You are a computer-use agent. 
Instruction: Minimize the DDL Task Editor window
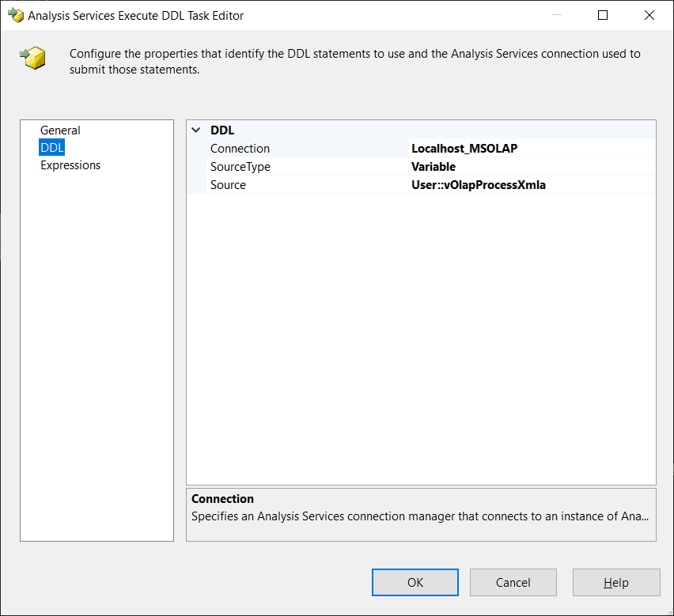(556, 15)
